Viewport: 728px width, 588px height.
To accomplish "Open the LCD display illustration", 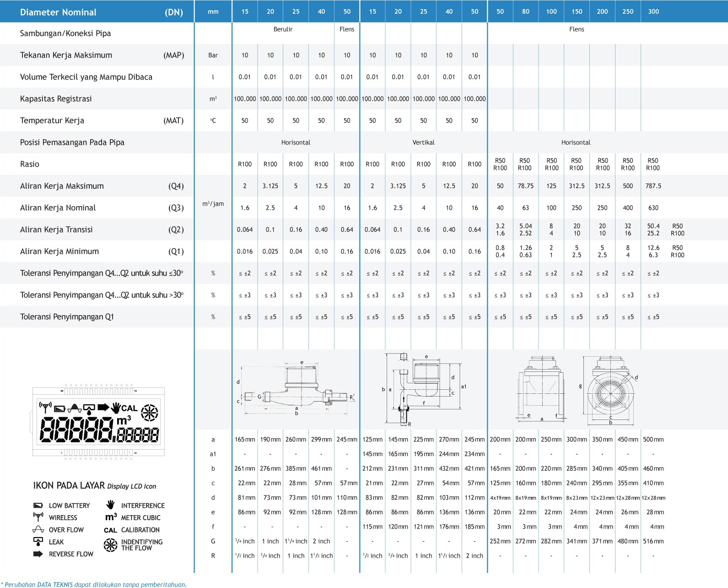I will 98,422.
